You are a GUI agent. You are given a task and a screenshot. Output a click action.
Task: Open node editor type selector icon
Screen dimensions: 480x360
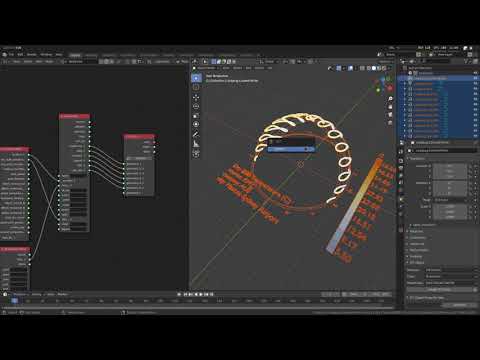tap(6, 62)
